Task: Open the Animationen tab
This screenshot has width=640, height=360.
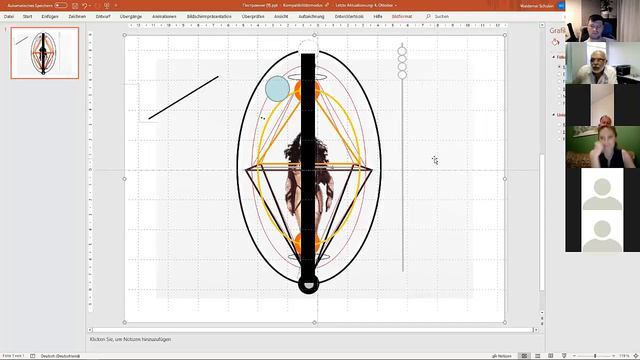Action: [x=164, y=17]
